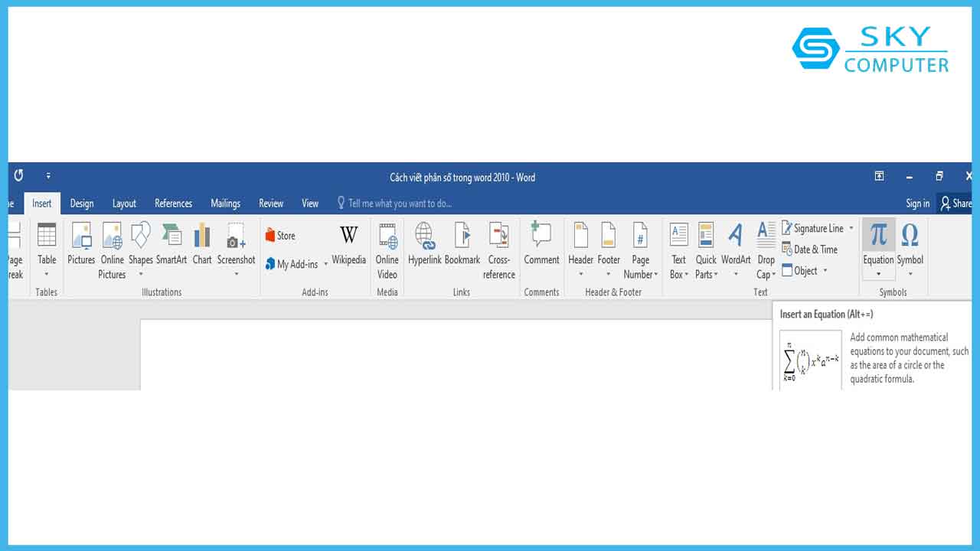The image size is (980, 551).
Task: Insert a Table from the ribbon
Action: point(47,251)
